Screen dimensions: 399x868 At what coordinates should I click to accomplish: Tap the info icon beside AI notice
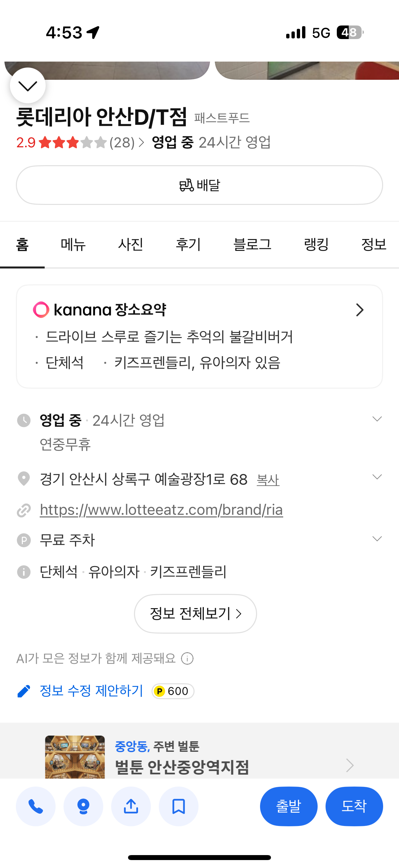[187, 658]
